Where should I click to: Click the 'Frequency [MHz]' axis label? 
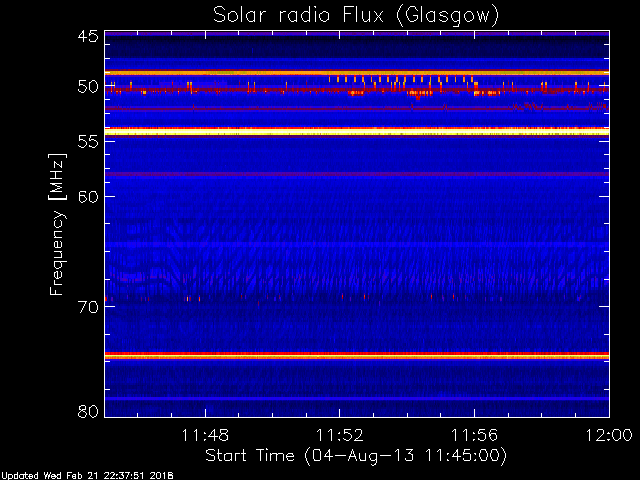tap(57, 224)
